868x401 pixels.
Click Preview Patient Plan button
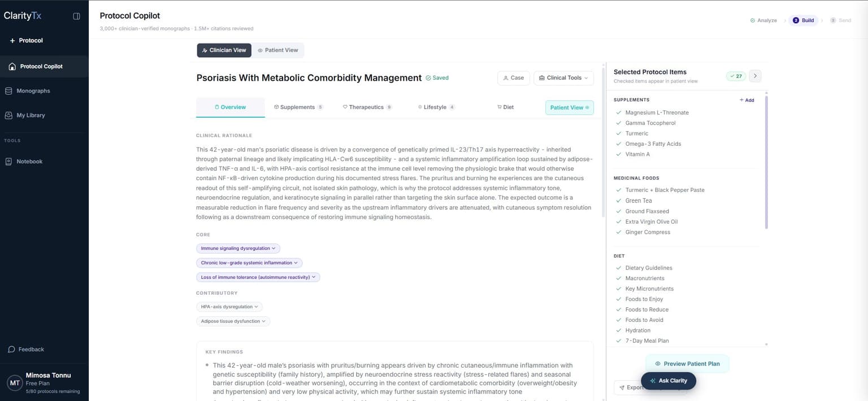coord(687,364)
